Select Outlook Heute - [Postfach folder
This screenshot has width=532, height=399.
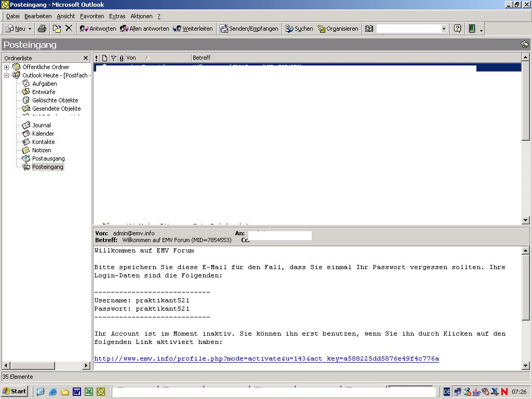(x=55, y=75)
